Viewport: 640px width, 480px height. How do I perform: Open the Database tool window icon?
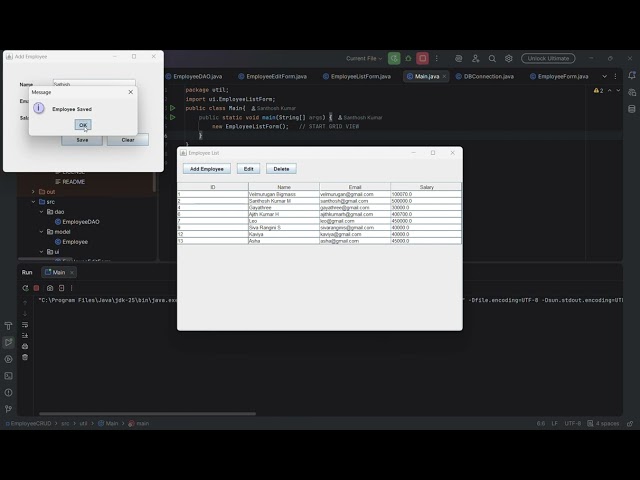(x=632, y=109)
